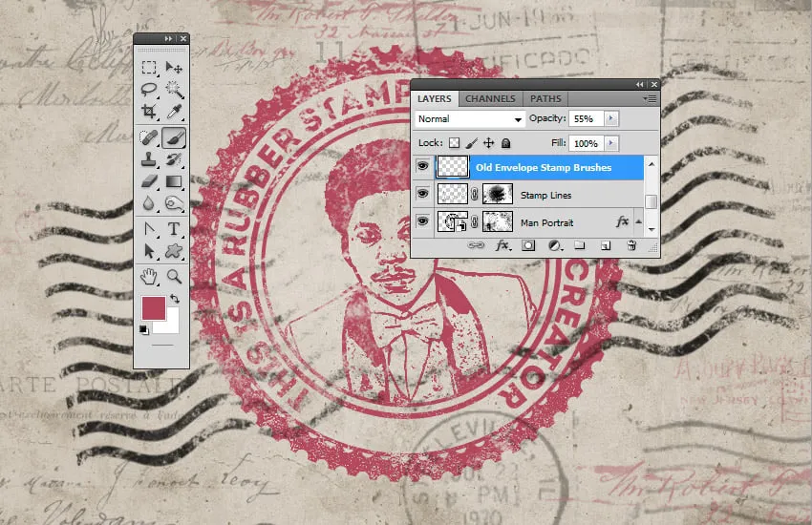This screenshot has height=525, width=812.
Task: Hide the Man Portrait layer
Action: point(422,221)
